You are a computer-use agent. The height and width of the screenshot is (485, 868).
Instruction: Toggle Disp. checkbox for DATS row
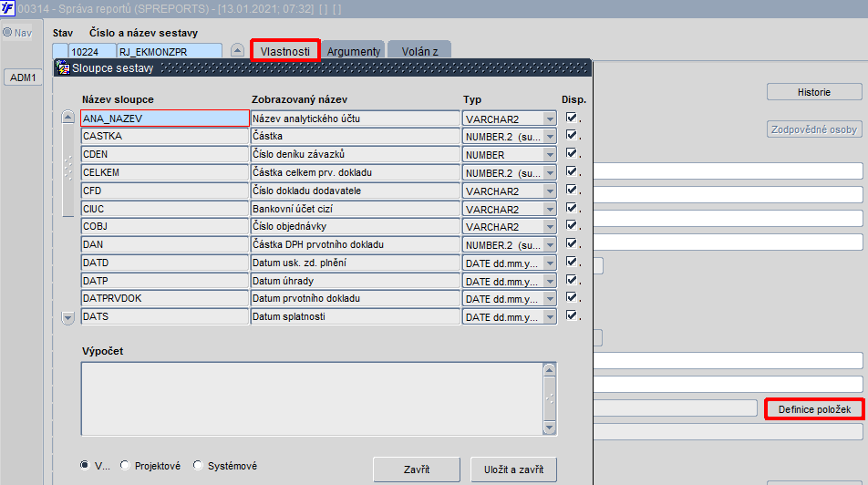click(x=572, y=315)
